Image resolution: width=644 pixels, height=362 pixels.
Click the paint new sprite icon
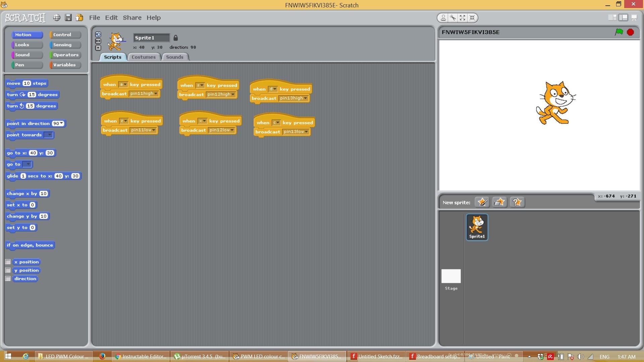pos(482,202)
